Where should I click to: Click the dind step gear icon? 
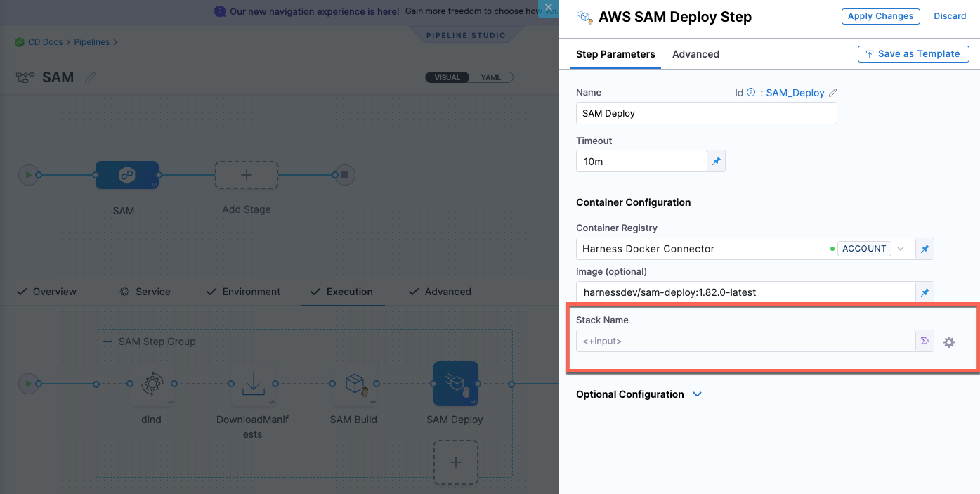151,384
